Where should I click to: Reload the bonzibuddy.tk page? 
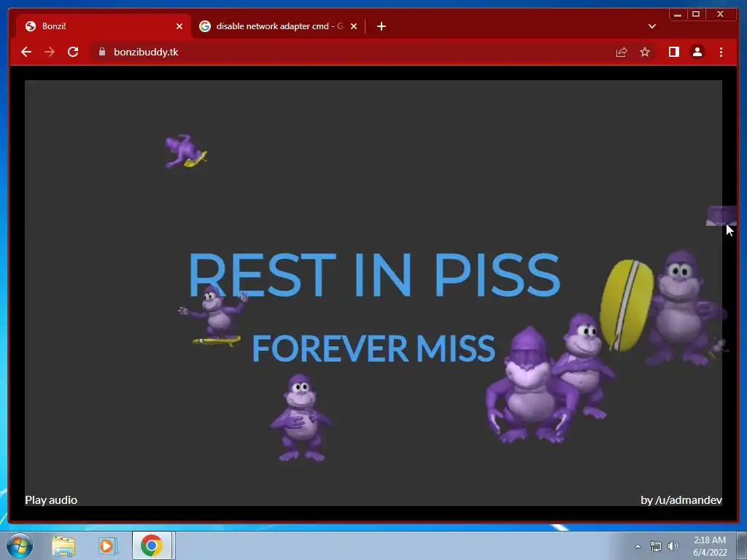click(x=73, y=52)
